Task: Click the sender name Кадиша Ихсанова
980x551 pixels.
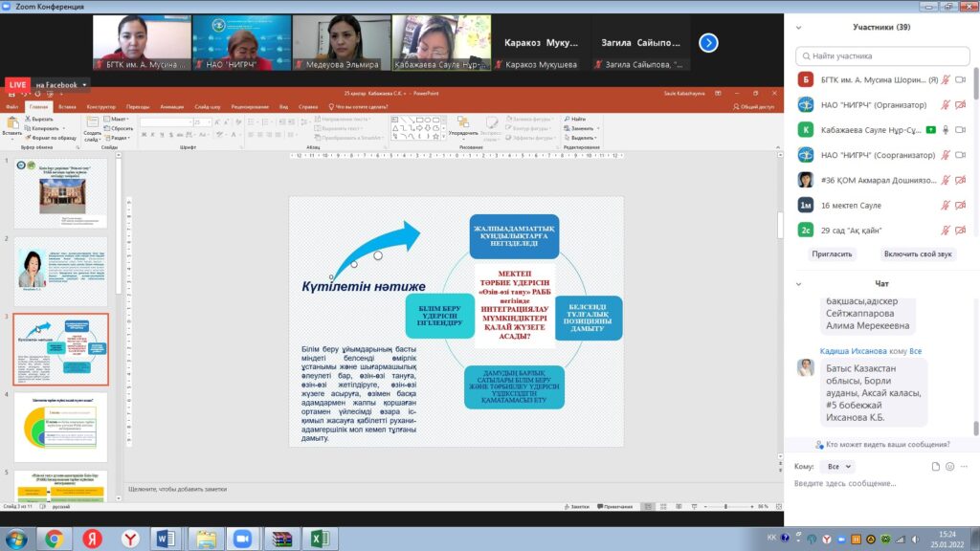Action: [x=853, y=351]
